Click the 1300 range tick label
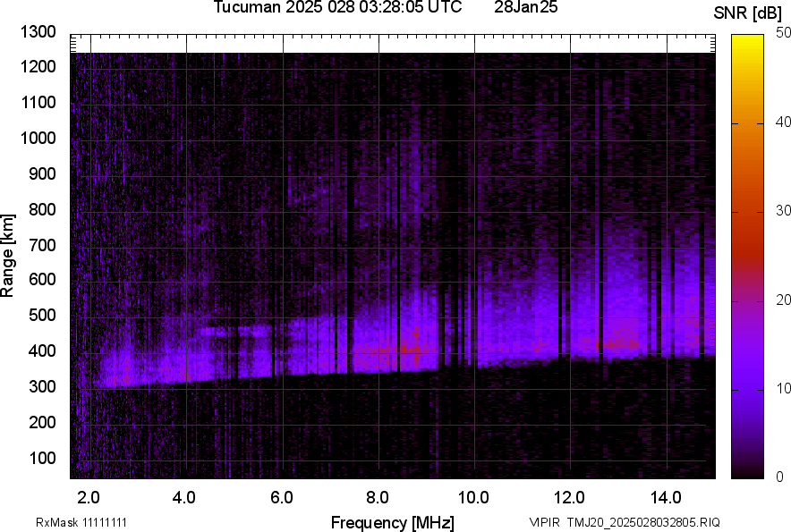The width and height of the screenshot is (791, 532). point(38,32)
